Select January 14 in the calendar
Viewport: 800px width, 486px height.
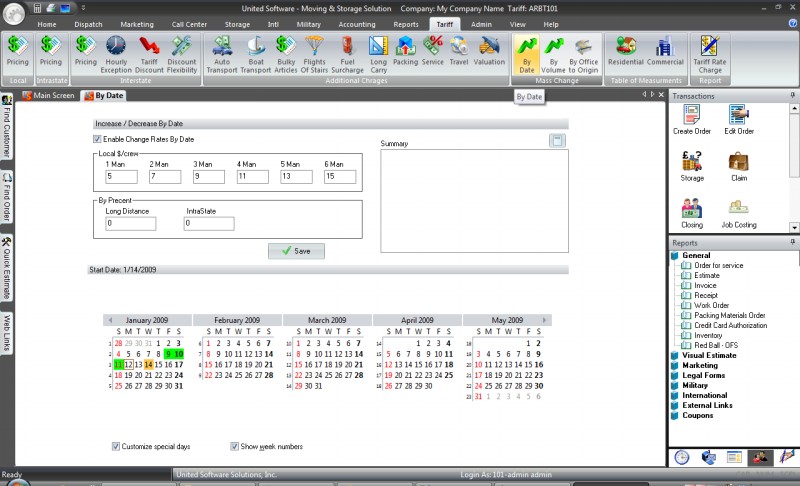pyautogui.click(x=148, y=365)
